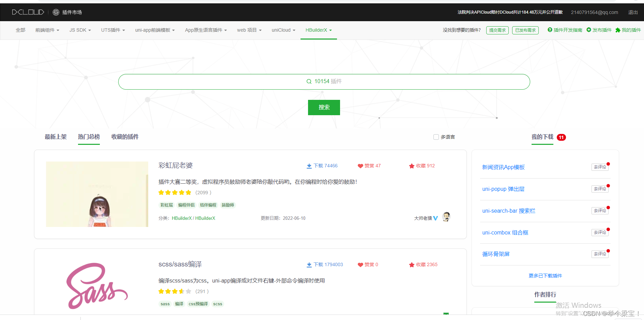Open the uni-popup 弹出层 link
This screenshot has height=320, width=644.
[503, 189]
